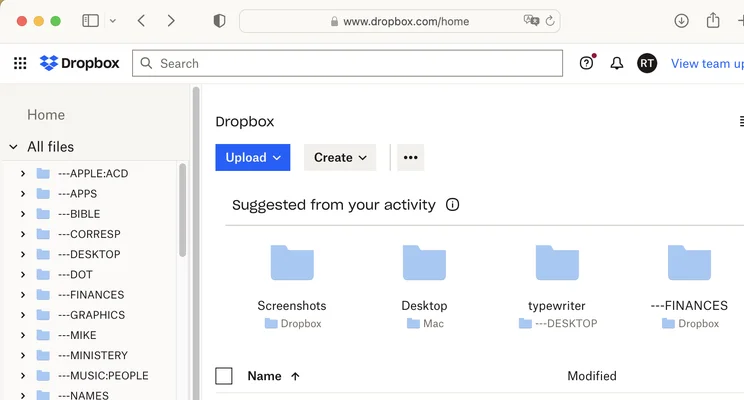Click folder icon of ---BIBLE
This screenshot has height=400, width=744.
click(43, 214)
